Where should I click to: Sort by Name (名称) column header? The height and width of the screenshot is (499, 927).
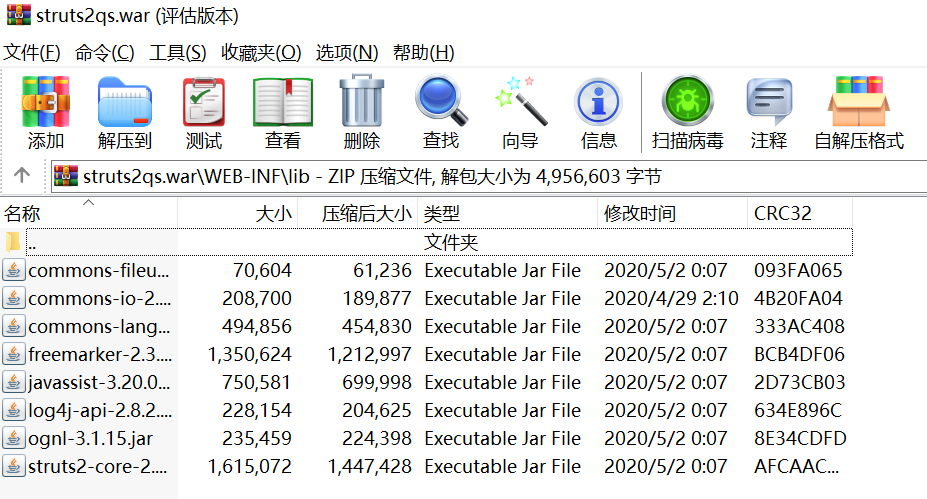pos(22,213)
